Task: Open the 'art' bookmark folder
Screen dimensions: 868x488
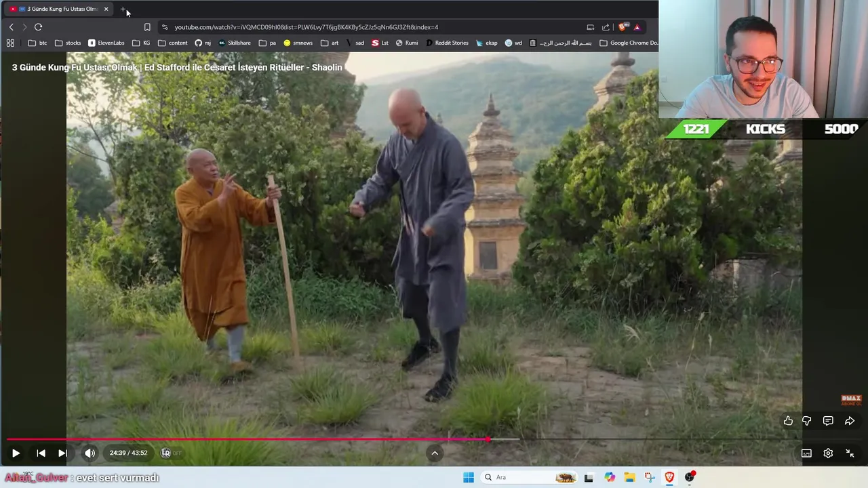Action: click(330, 43)
